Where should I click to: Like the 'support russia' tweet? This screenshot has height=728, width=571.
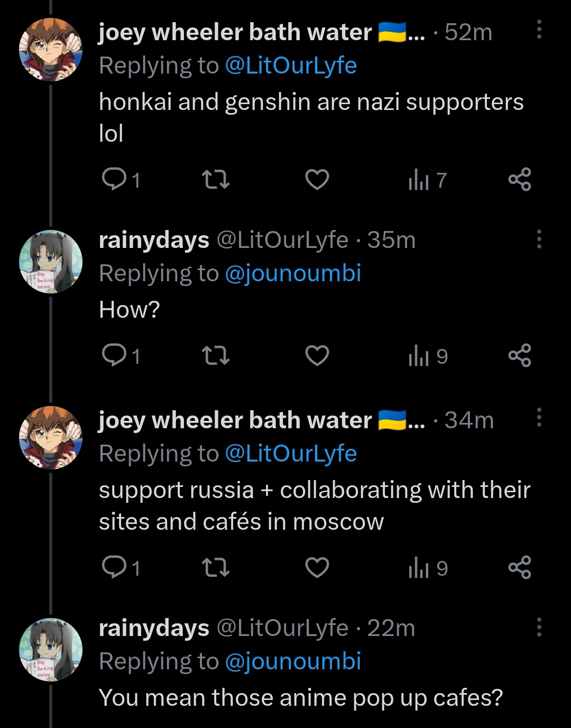[x=318, y=568]
